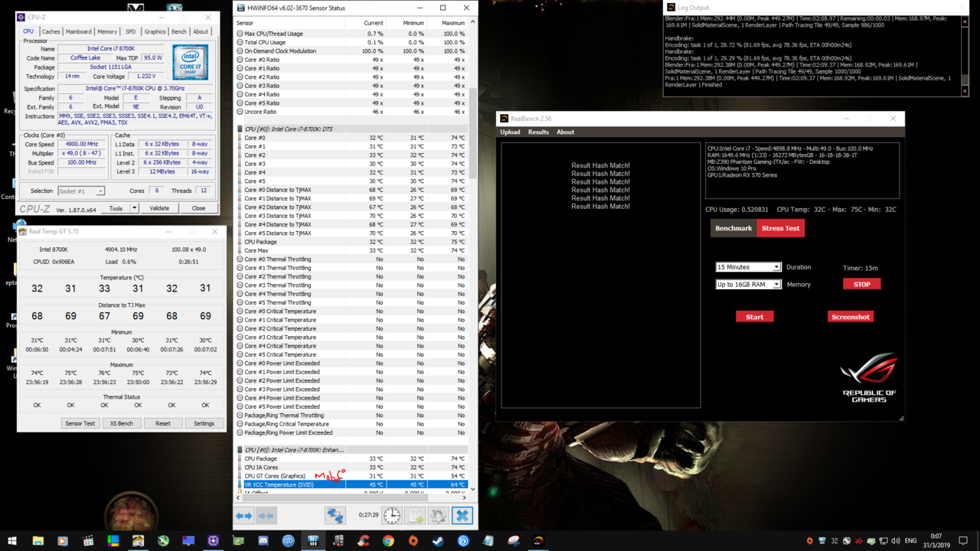This screenshot has width=980, height=551.
Task: Click HWiNFO Maximum column header
Action: click(452, 23)
